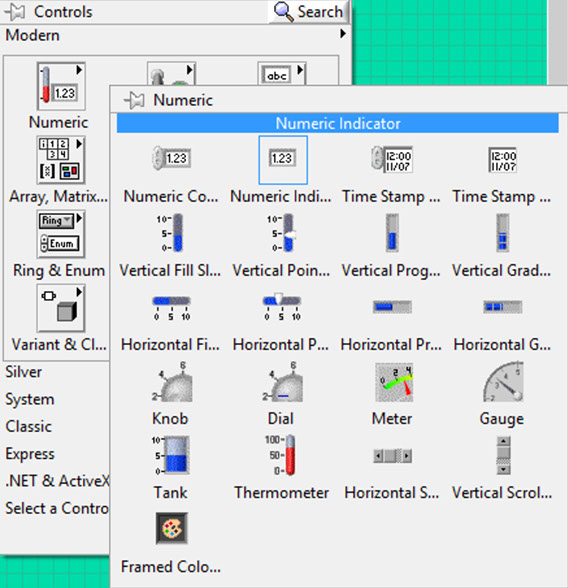Click the Thermometer label text

(282, 493)
